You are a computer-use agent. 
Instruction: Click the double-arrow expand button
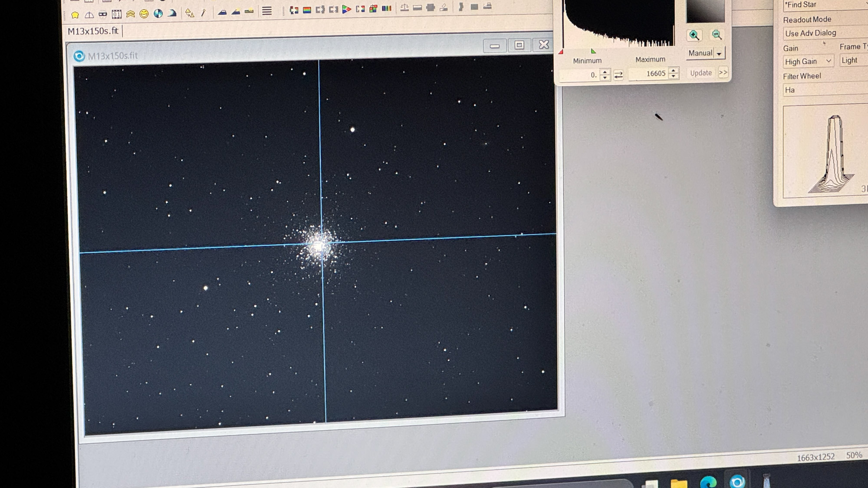pos(723,72)
